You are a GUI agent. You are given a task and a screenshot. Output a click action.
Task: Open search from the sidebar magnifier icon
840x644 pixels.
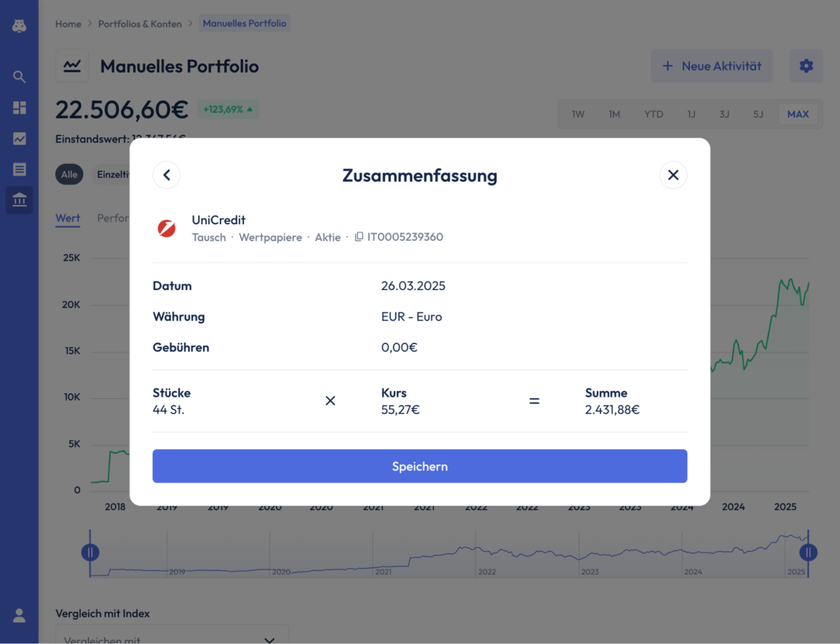point(19,76)
